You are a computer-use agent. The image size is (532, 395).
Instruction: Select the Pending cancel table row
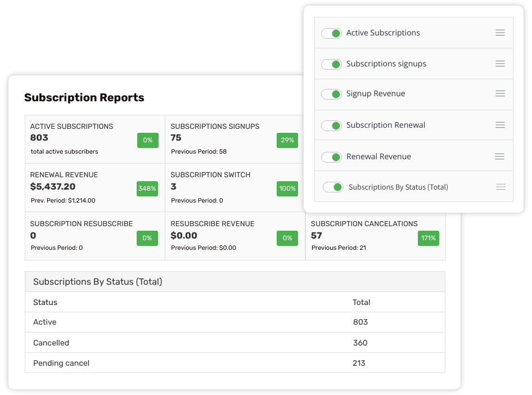[x=233, y=363]
